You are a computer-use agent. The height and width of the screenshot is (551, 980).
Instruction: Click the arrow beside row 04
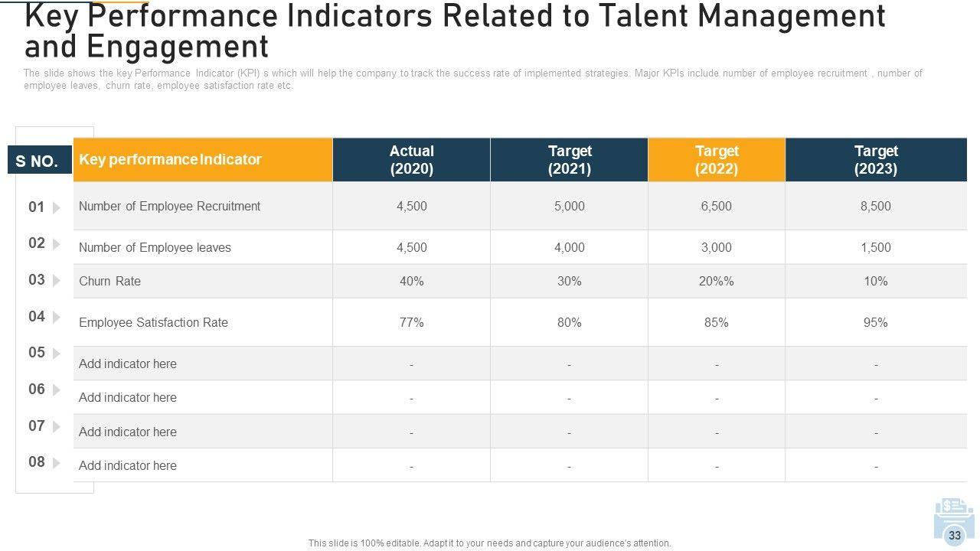tap(56, 317)
